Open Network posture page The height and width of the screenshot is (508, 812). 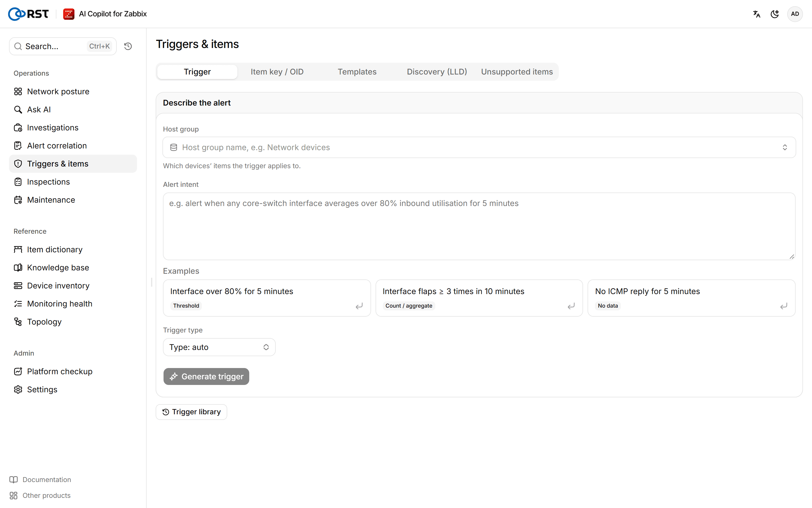73,91
